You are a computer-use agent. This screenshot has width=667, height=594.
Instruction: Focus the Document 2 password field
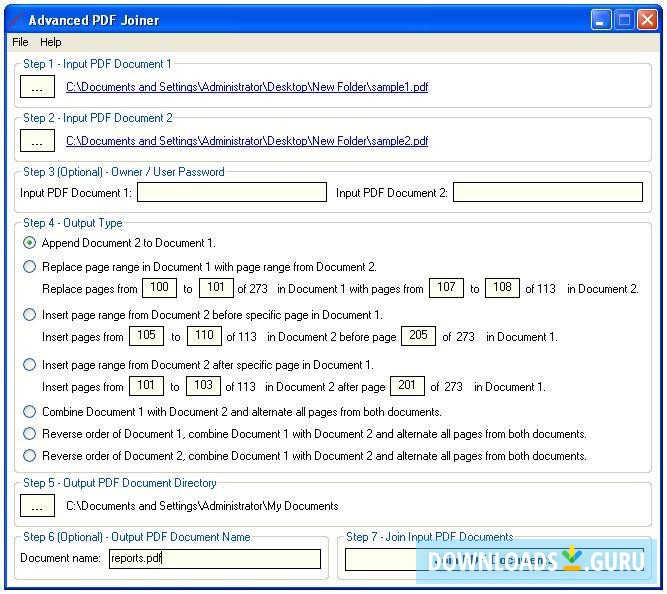point(548,192)
